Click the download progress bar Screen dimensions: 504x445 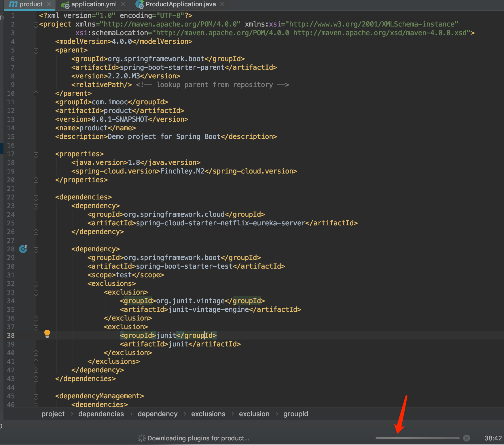pyautogui.click(x=417, y=438)
